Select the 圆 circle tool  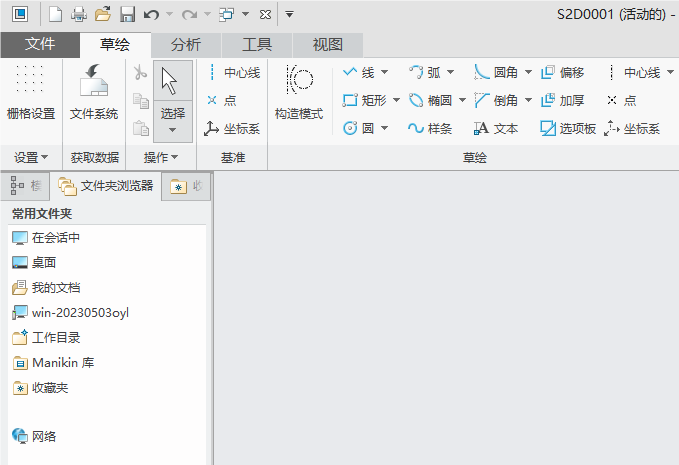[359, 129]
